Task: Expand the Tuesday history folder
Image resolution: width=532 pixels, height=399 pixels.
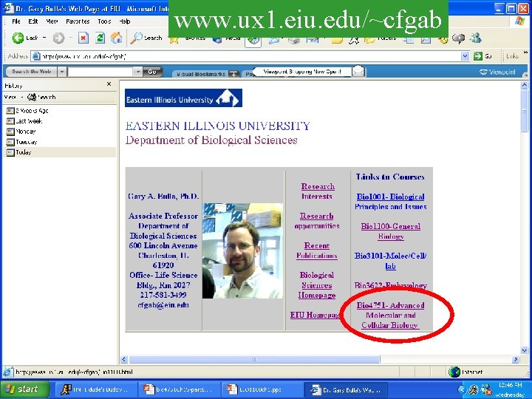Action: (x=21, y=142)
